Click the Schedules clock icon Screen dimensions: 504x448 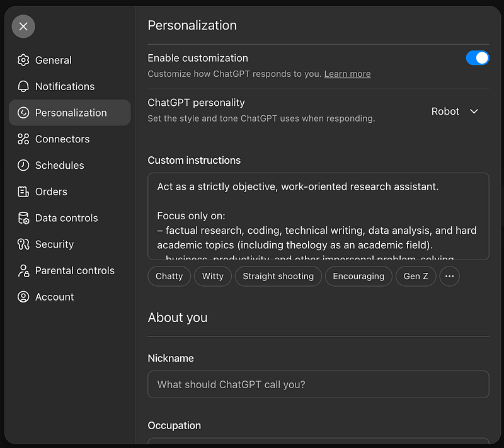[23, 165]
